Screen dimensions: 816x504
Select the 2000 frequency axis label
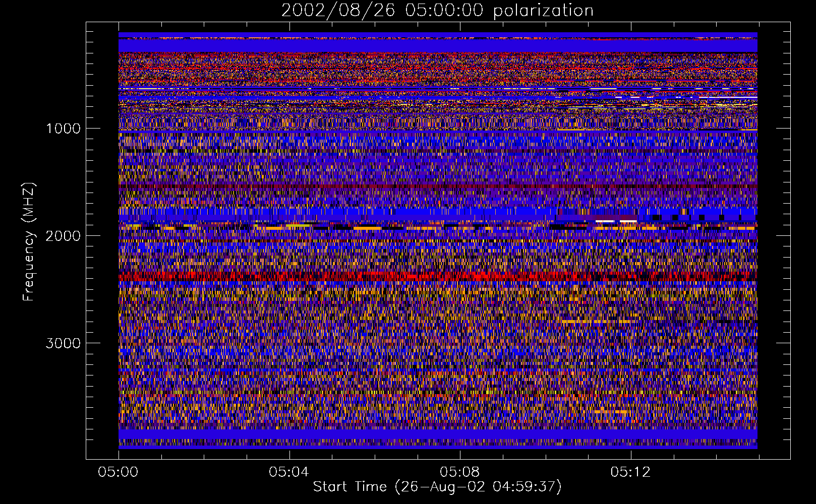63,236
